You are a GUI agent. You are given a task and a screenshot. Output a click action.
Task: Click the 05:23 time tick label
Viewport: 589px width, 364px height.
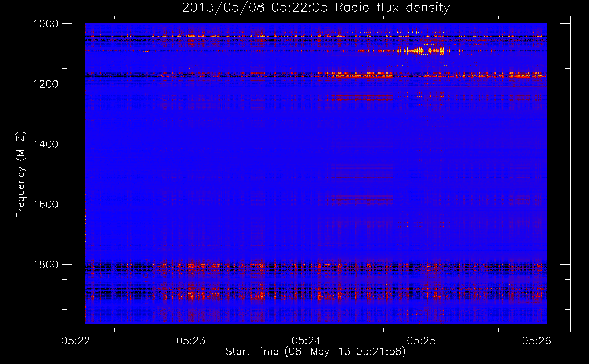(191, 341)
